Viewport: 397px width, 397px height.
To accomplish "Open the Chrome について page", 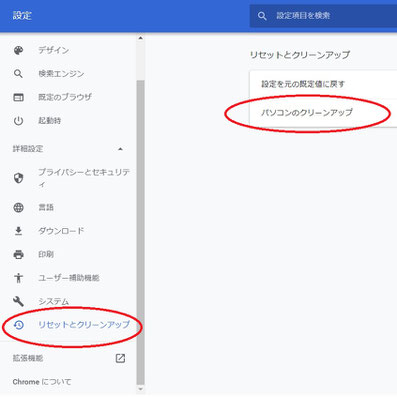I will (42, 382).
